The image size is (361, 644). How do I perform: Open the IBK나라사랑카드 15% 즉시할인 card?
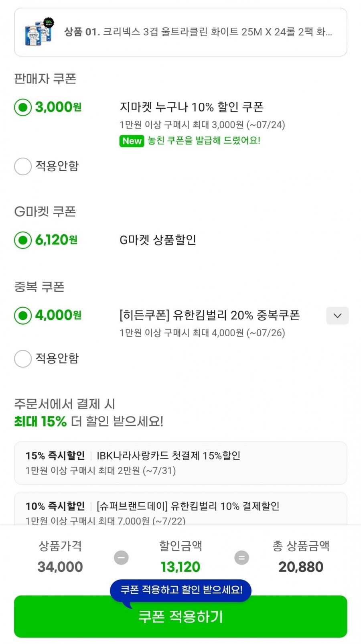(x=180, y=463)
